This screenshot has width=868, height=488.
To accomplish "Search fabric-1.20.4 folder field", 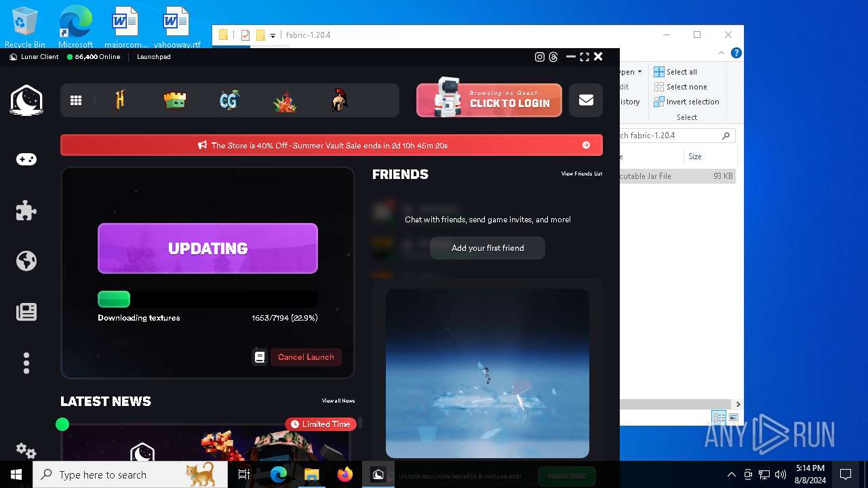I will point(677,136).
